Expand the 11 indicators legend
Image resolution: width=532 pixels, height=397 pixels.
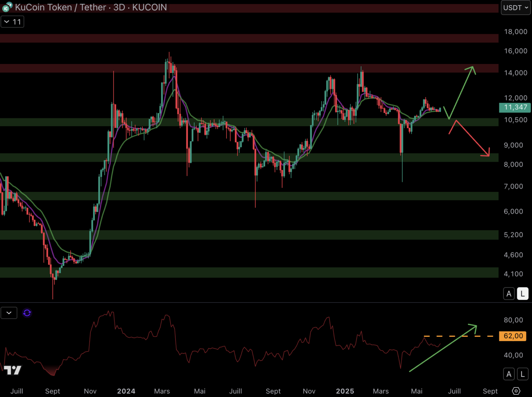[13, 22]
